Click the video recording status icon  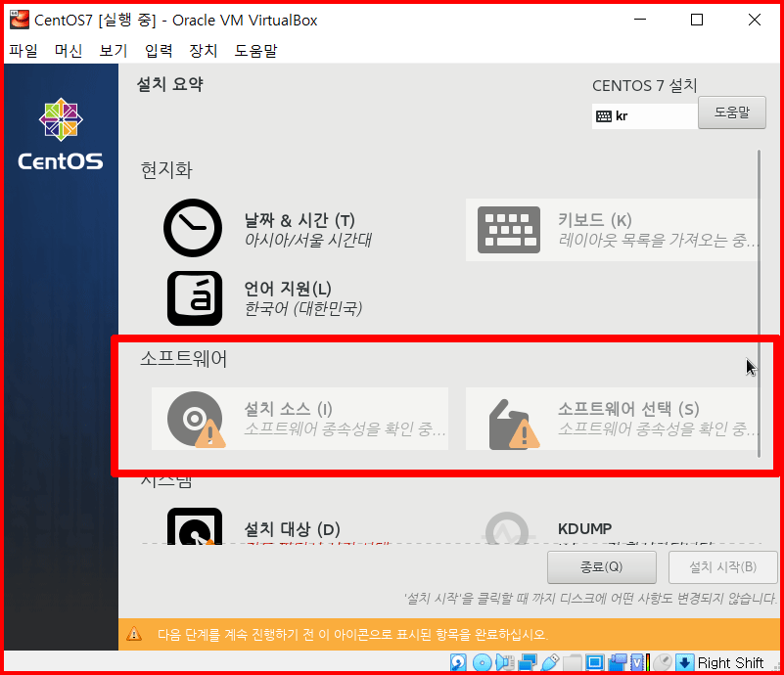point(618,662)
